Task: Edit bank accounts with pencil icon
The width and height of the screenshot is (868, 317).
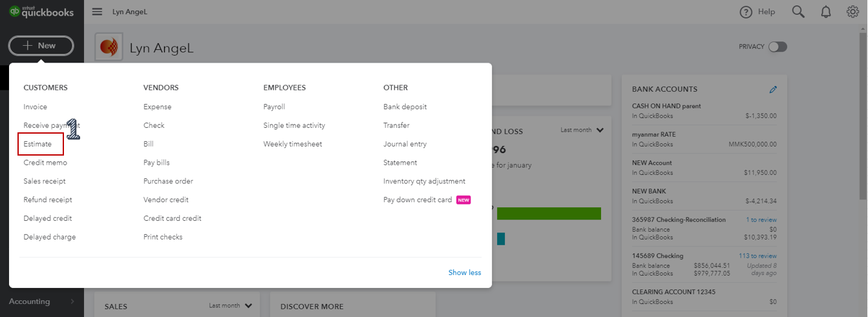Action: [774, 89]
